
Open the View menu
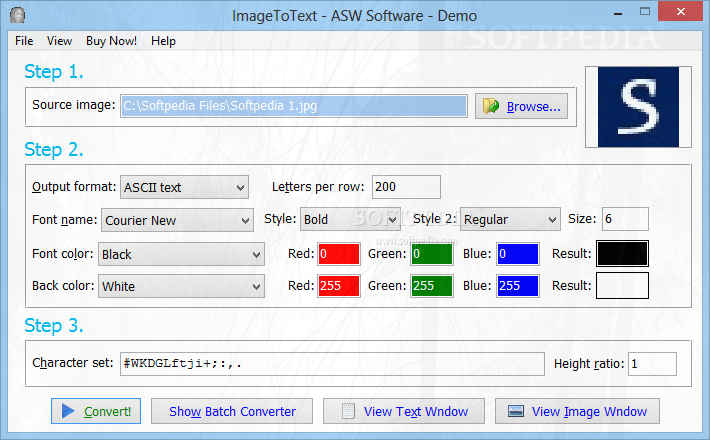59,41
